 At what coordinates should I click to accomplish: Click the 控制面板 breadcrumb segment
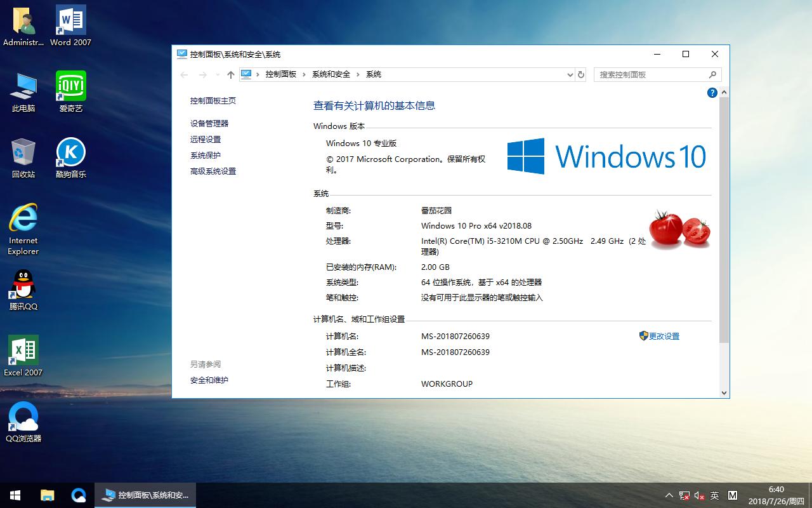tap(281, 74)
